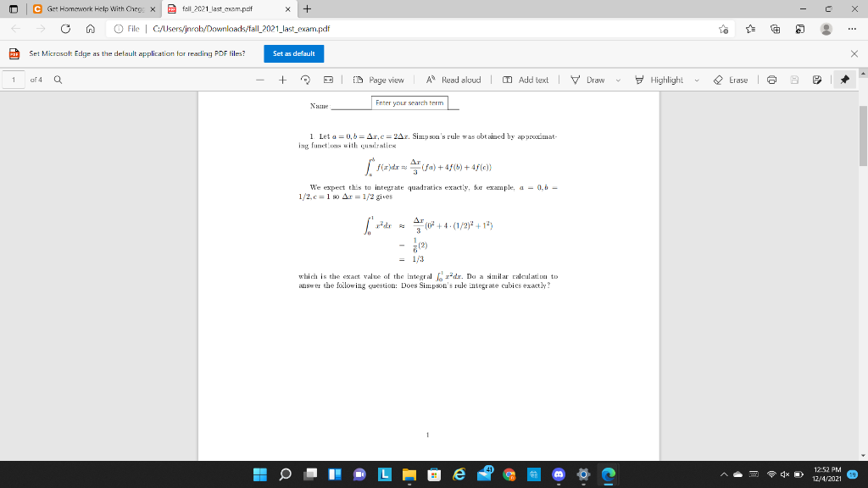Open the browser profile avatar

[826, 29]
